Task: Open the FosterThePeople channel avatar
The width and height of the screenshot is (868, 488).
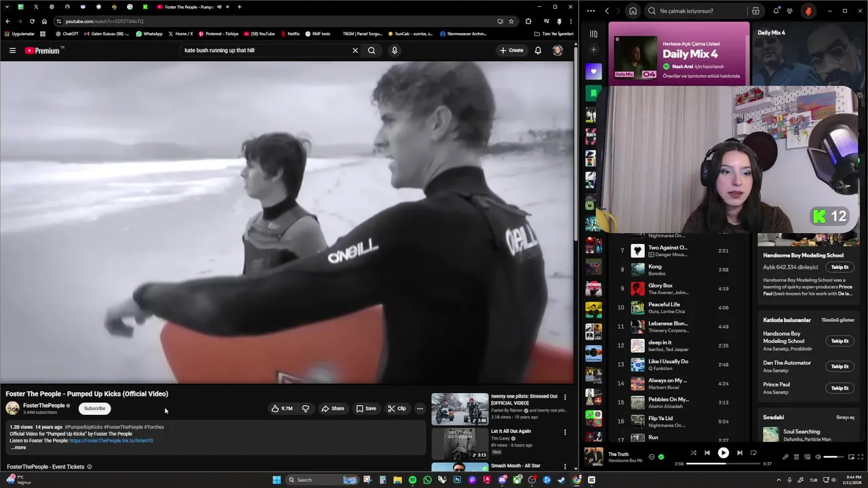Action: tap(12, 408)
